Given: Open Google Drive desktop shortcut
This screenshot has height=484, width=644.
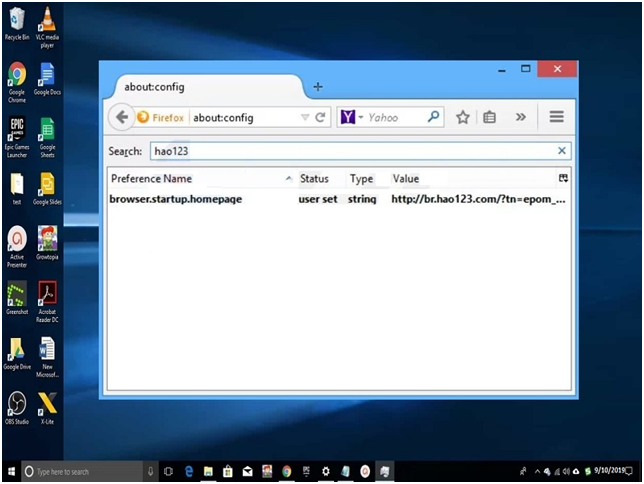Looking at the screenshot, I should click(x=17, y=353).
